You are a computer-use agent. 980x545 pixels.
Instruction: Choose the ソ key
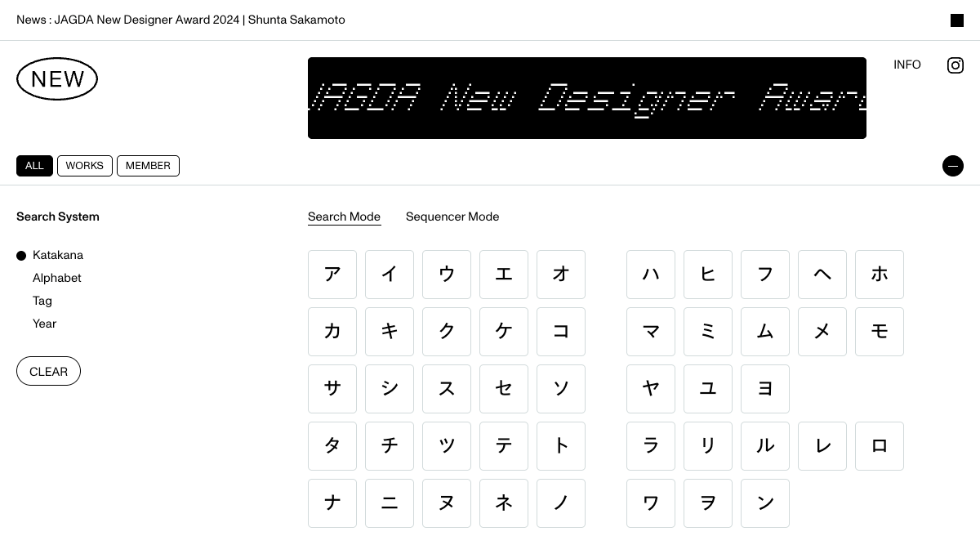point(561,389)
